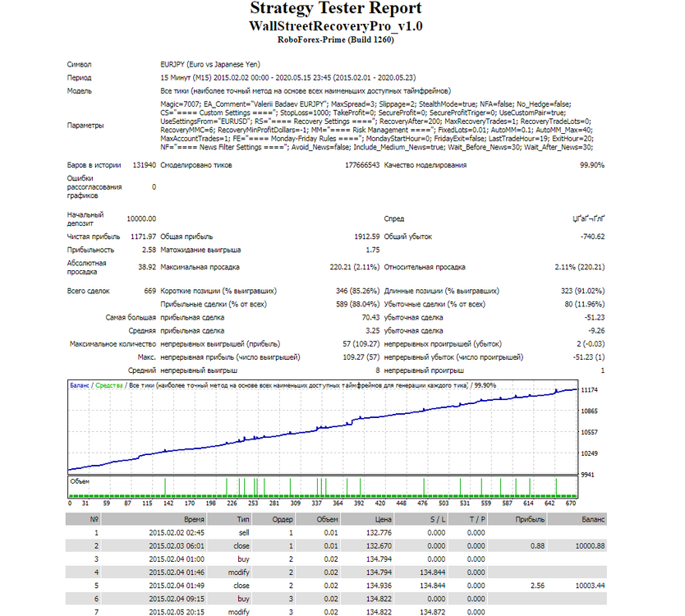Select gross profit value '1912.59'

pos(367,237)
